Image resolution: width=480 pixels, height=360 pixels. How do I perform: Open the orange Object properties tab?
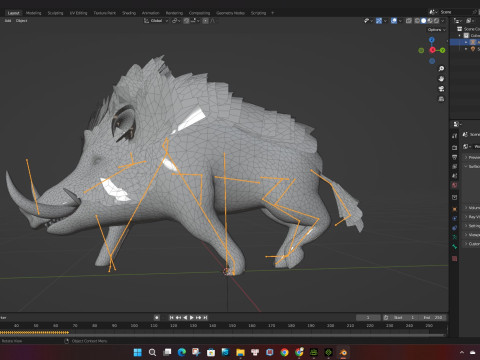click(454, 209)
